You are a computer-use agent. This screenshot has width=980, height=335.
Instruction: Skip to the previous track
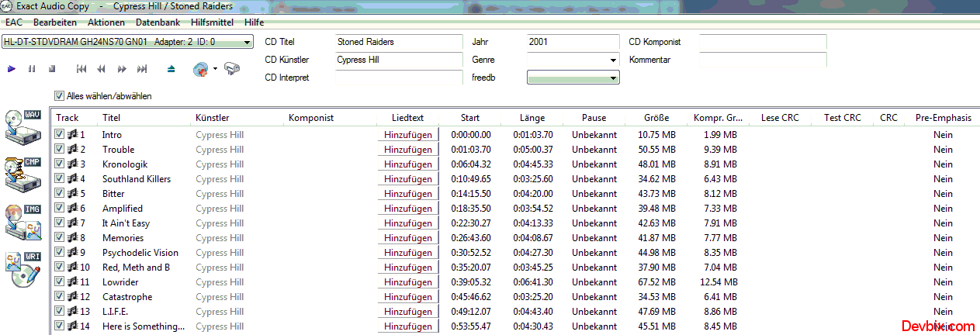81,69
